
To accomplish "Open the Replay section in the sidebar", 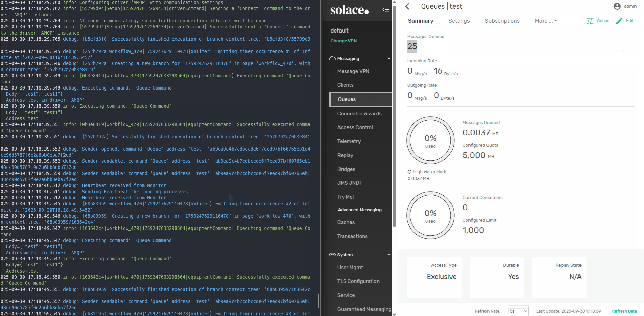I will [345, 155].
